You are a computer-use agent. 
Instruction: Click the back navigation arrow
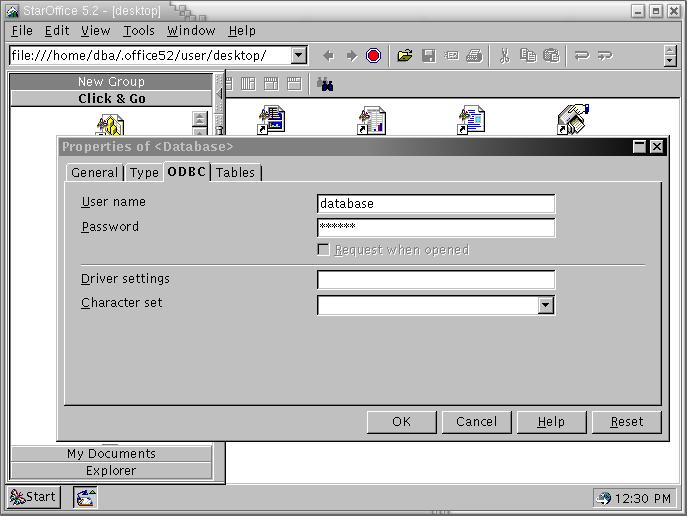click(x=329, y=56)
